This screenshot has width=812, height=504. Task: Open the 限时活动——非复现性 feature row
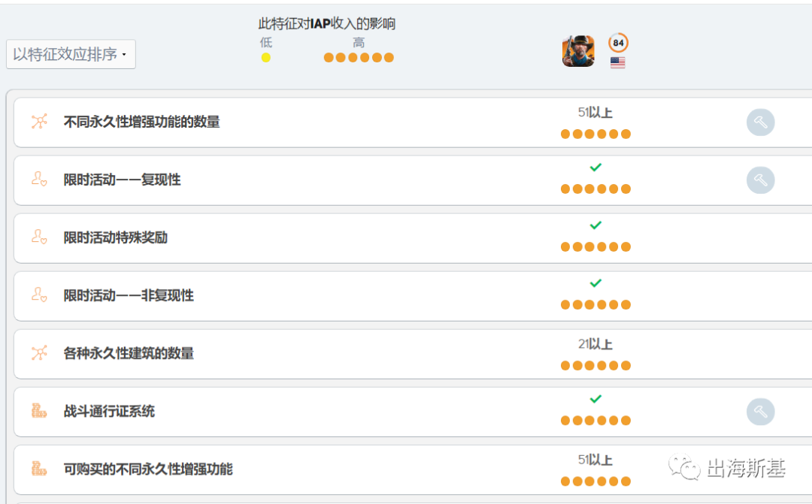[x=129, y=296]
